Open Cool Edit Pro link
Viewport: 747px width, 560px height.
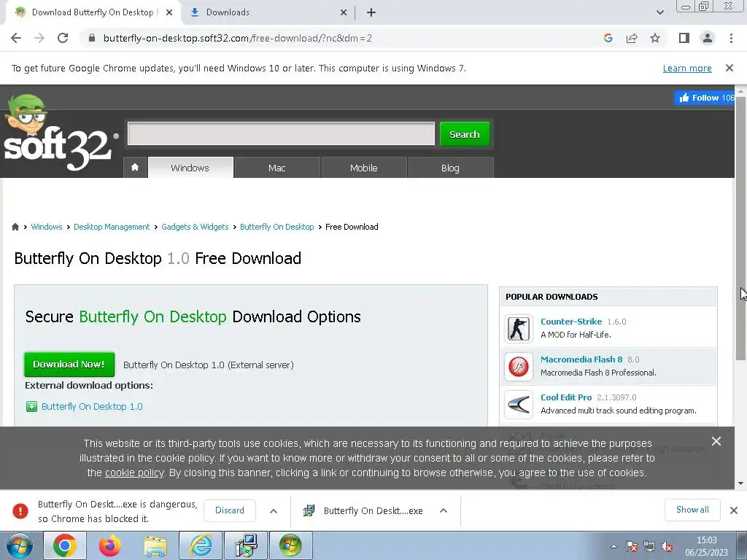tap(566, 397)
